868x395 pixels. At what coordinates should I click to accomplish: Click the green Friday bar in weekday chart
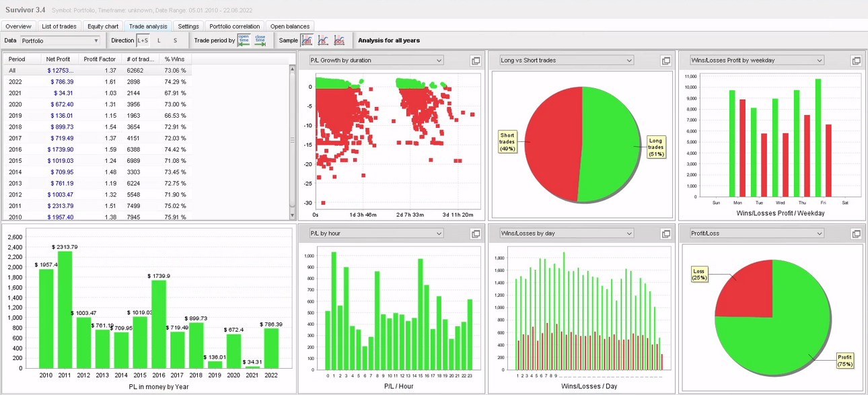818,138
